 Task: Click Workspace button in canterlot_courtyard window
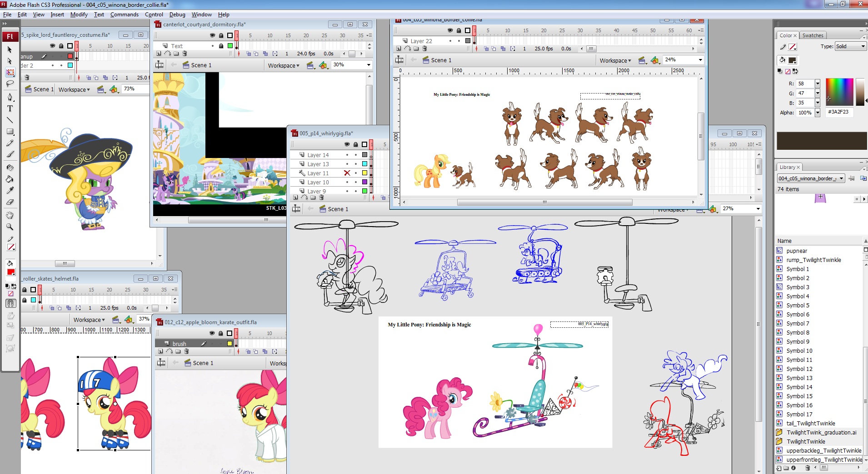click(284, 65)
